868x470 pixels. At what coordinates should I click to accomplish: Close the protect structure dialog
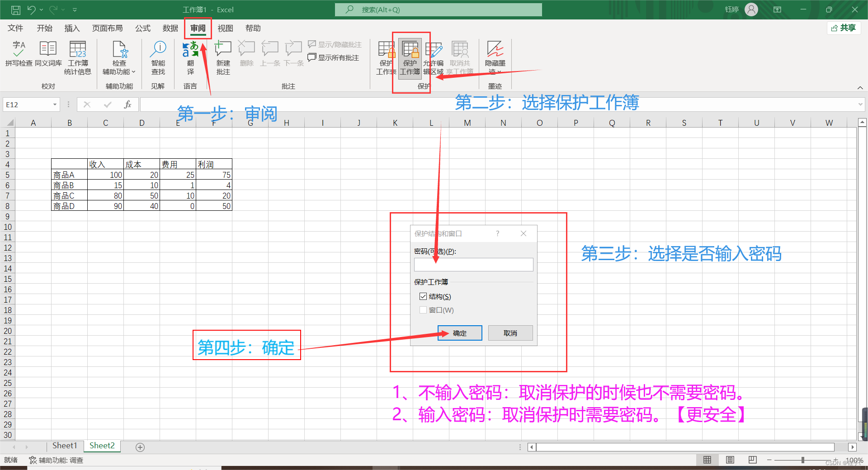(524, 233)
